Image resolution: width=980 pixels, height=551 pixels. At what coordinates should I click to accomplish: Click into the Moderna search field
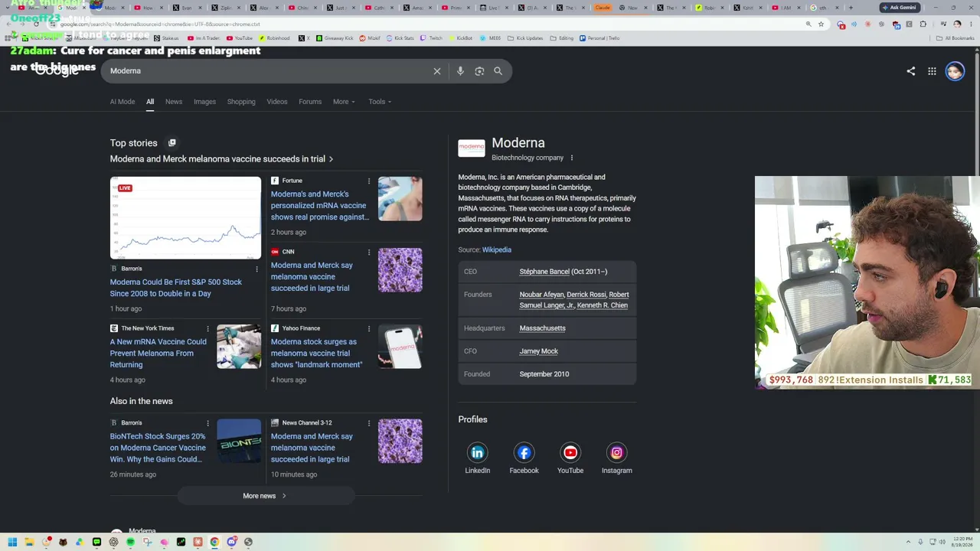[x=268, y=71]
